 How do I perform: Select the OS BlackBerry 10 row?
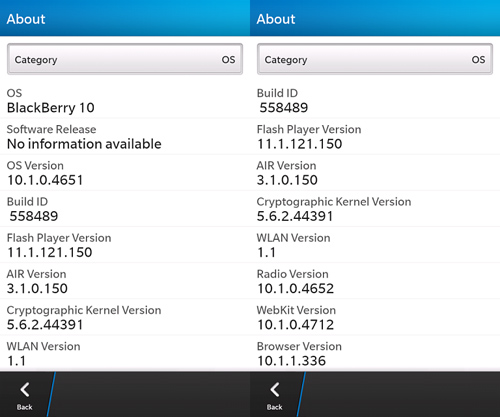coord(125,100)
